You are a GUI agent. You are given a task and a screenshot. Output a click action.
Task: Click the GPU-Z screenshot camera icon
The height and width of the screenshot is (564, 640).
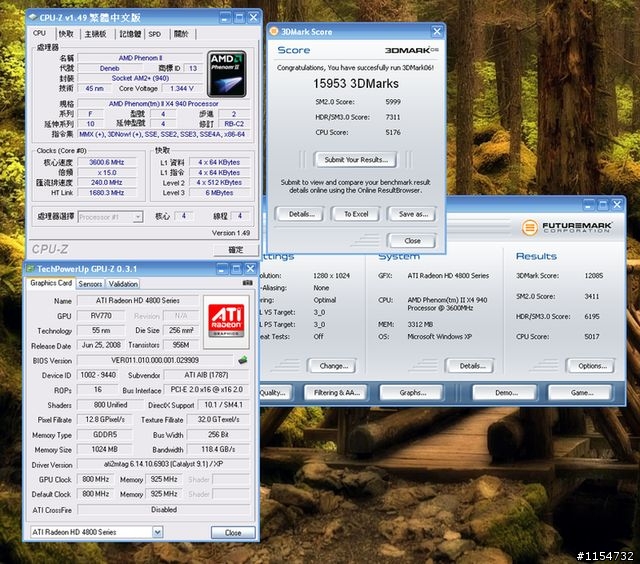247,283
